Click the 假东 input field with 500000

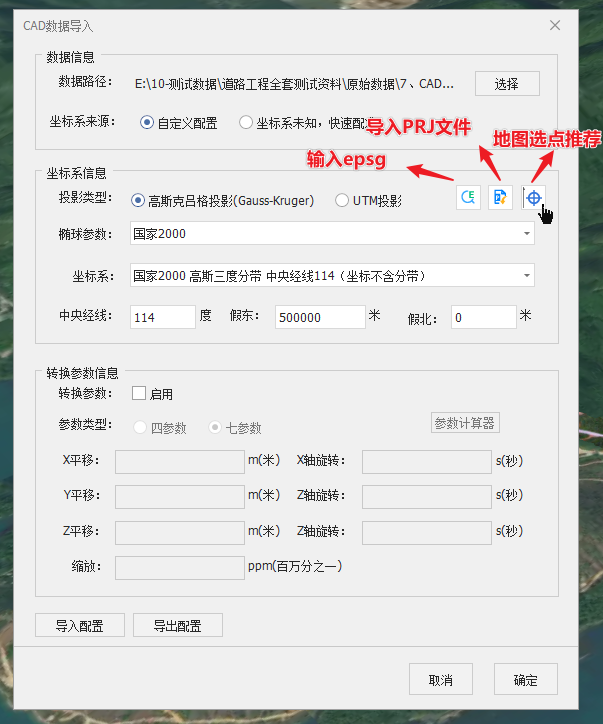pos(320,317)
